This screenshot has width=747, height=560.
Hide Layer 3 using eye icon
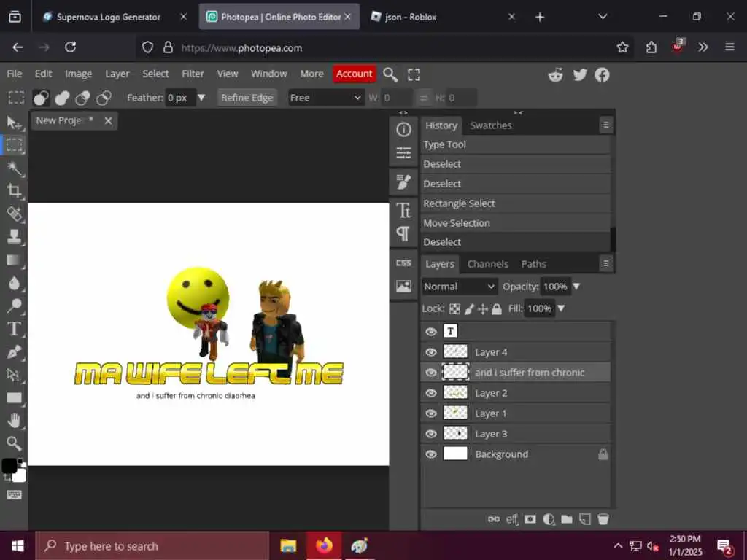[x=430, y=434]
